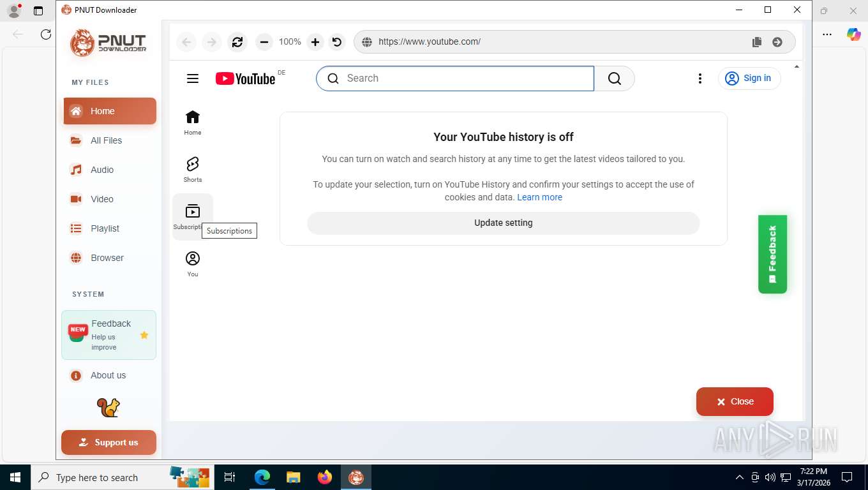Click the Support us button
This screenshot has width=868, height=490.
pos(108,442)
